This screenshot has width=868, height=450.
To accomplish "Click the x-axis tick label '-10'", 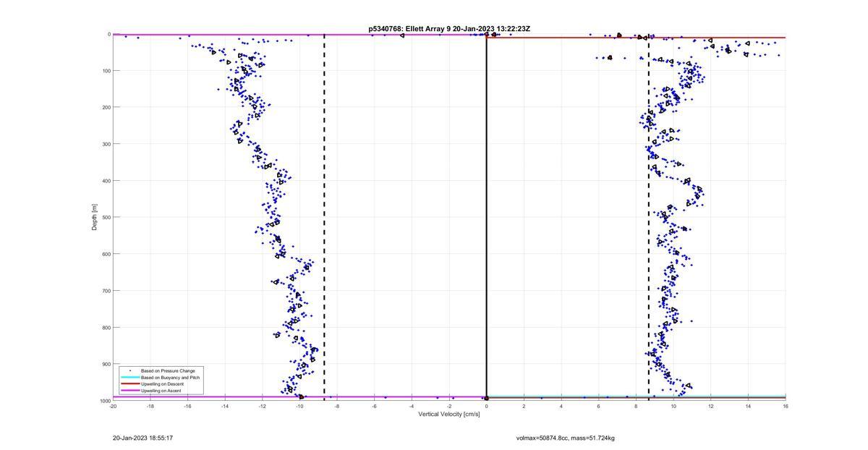I will 299,406.
